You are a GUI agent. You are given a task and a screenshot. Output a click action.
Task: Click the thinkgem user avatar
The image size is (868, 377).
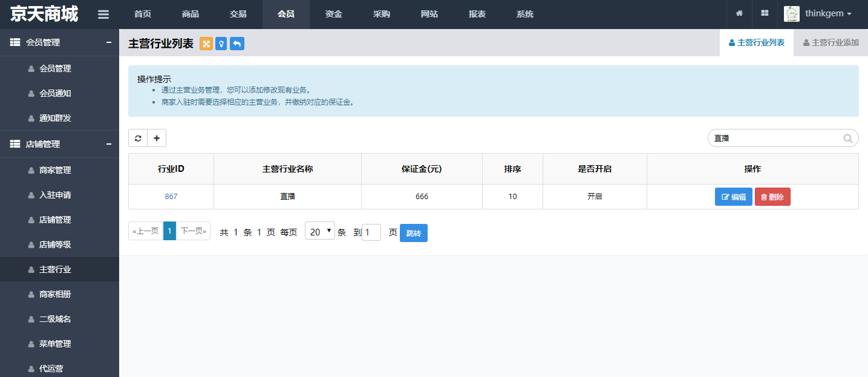792,14
